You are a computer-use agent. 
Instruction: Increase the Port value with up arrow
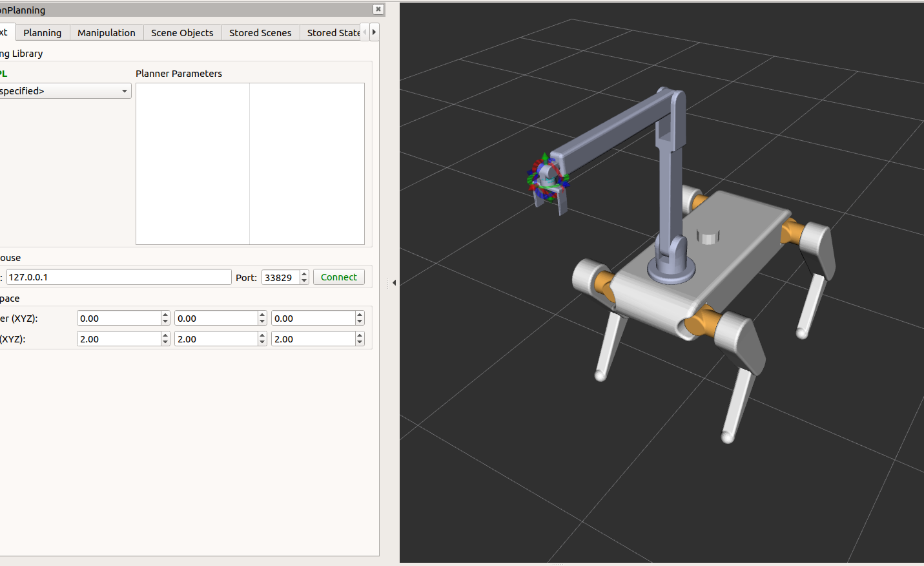pyautogui.click(x=304, y=274)
